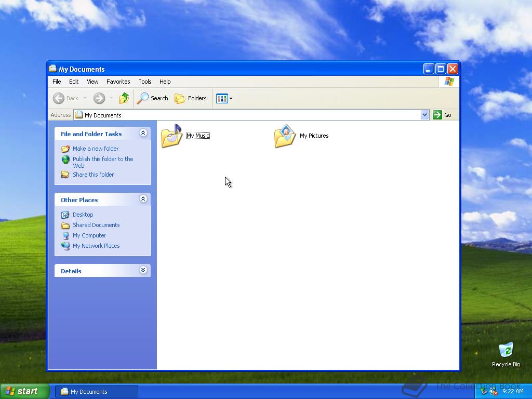
Task: Click the Go button
Action: (x=442, y=115)
